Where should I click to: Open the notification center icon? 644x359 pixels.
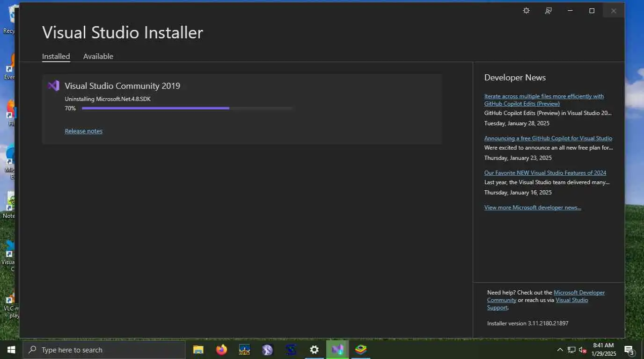[629, 350]
